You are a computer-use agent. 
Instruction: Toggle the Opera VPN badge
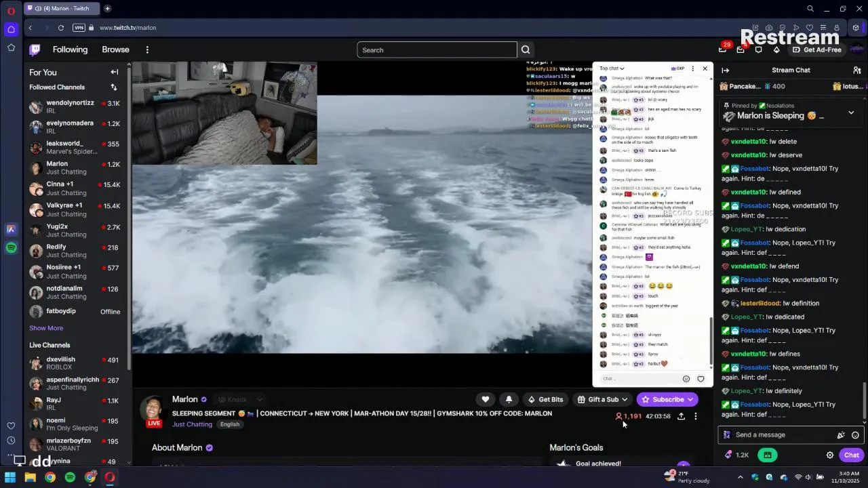tap(79, 28)
